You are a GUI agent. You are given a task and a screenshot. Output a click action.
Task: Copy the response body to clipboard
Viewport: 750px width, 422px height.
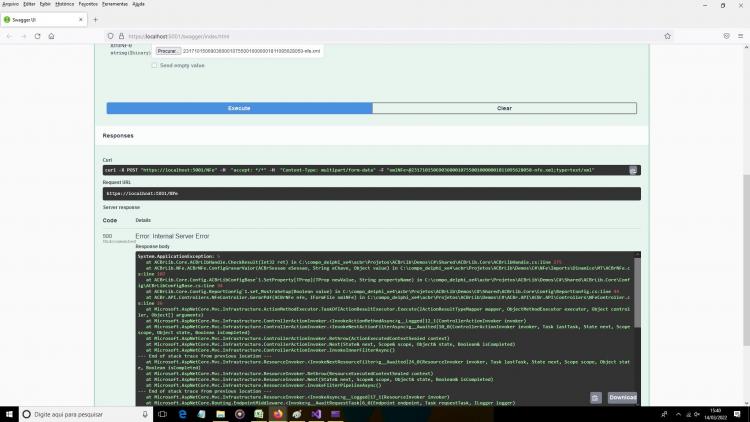coord(596,398)
